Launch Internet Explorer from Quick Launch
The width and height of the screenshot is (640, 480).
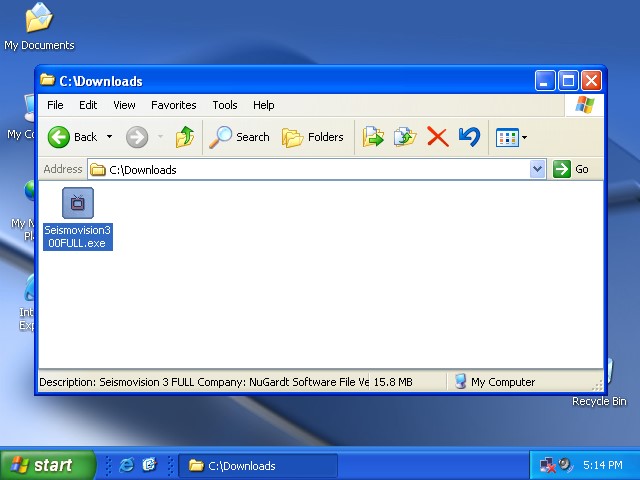(x=126, y=465)
